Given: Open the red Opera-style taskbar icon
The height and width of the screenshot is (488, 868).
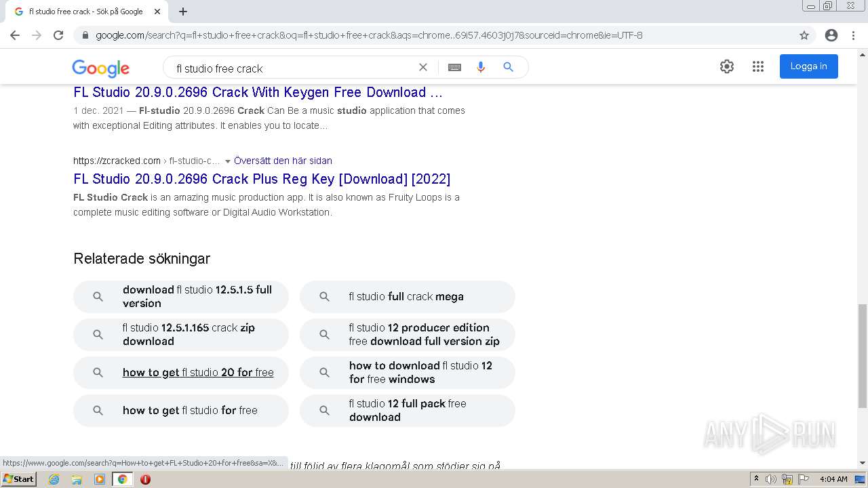Looking at the screenshot, I should tap(145, 479).
